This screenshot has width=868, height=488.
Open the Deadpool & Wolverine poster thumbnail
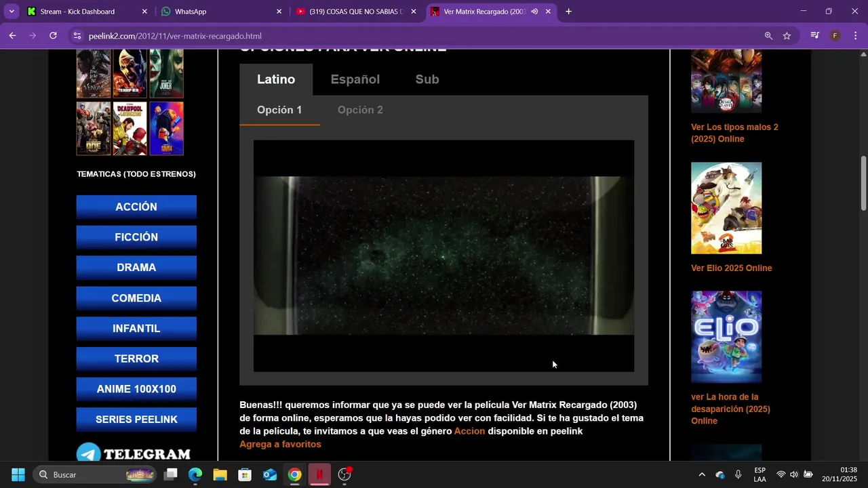point(130,129)
